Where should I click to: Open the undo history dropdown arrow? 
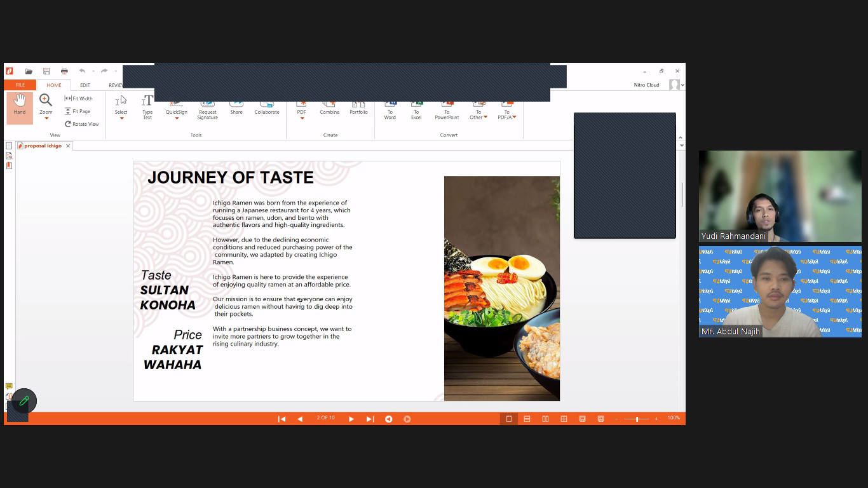pyautogui.click(x=93, y=71)
